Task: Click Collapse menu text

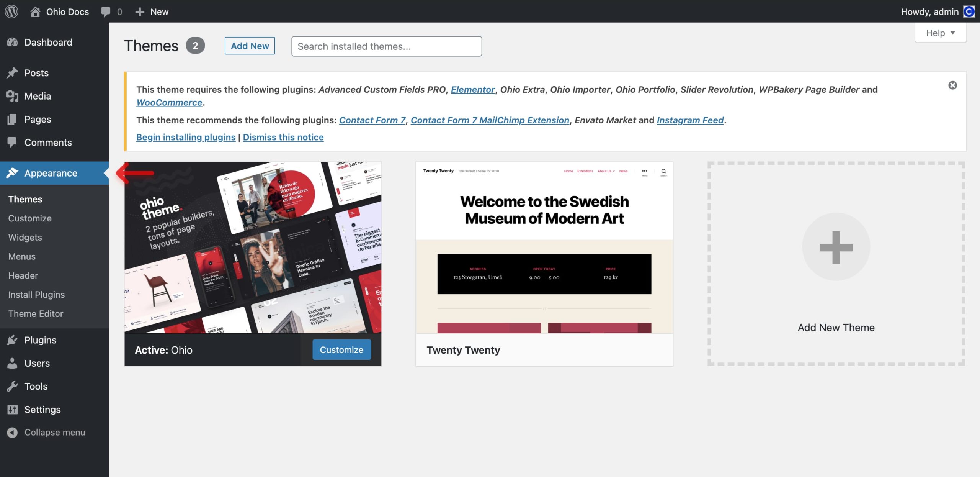Action: [55, 432]
